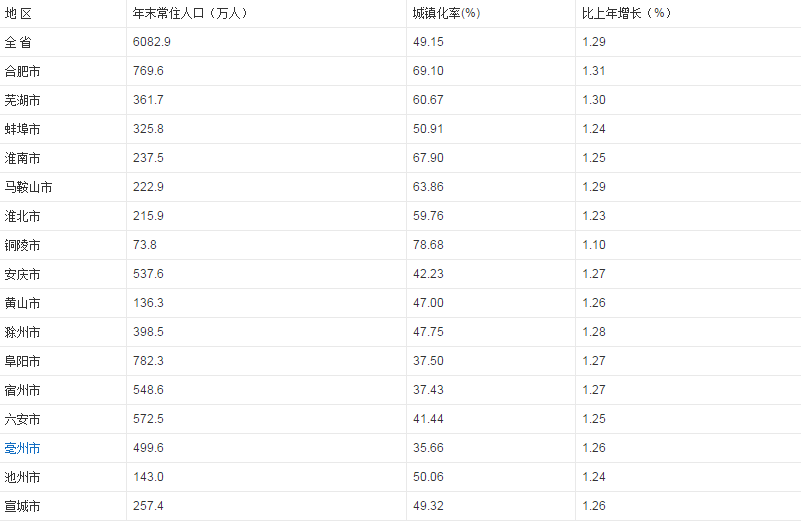Click the 年末常住人口（万人） header cell
This screenshot has width=801, height=523.
(x=190, y=13)
